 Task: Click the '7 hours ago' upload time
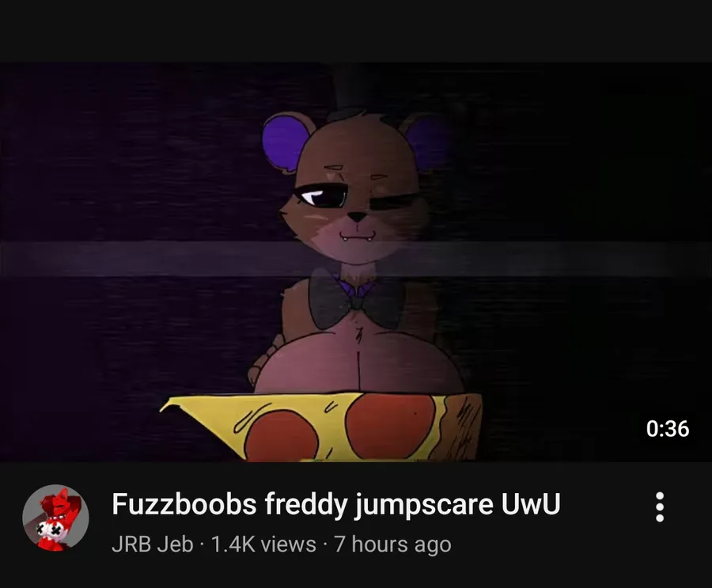point(392,544)
